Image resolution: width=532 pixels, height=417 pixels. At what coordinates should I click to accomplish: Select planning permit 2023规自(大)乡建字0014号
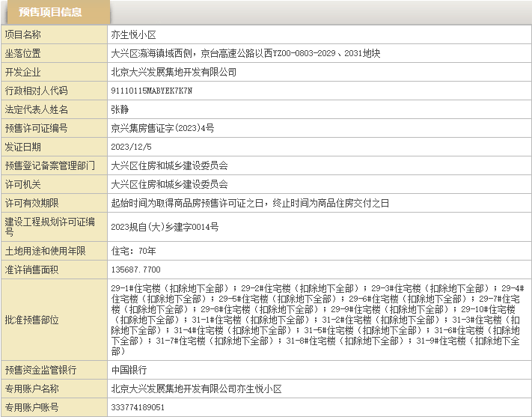[x=165, y=226]
